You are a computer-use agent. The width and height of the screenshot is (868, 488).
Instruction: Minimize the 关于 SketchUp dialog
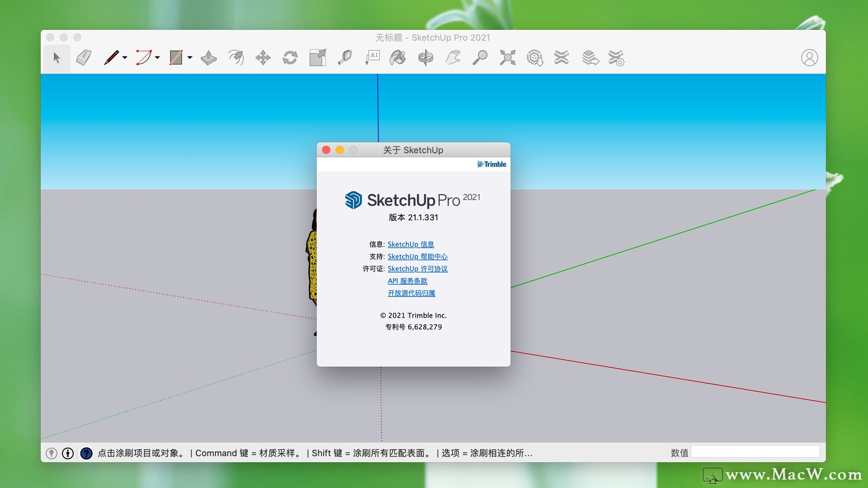coord(340,150)
